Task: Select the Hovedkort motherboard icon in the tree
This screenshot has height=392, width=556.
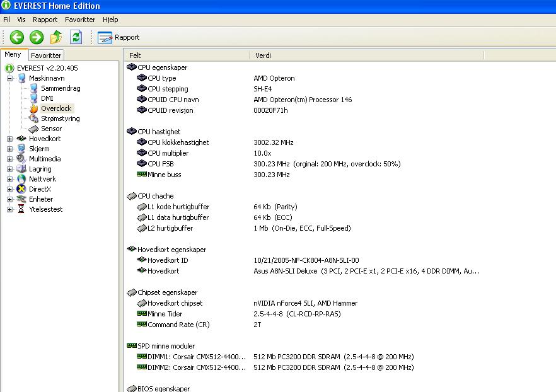Action: (21, 139)
